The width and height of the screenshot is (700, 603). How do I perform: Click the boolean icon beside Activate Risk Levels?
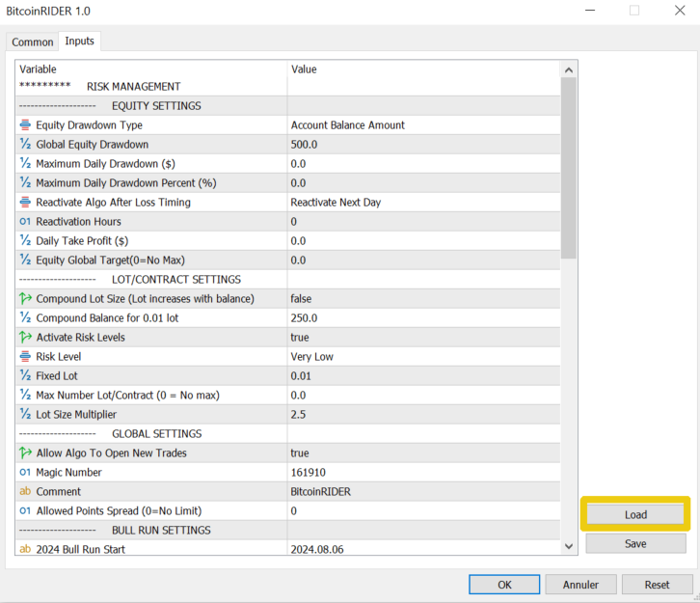click(25, 338)
